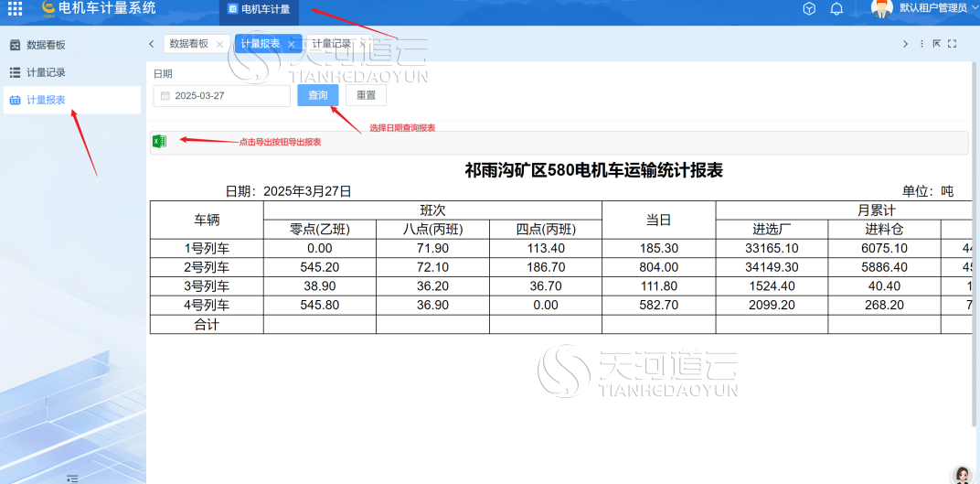Click the 零点(乙班) sub-header
The width and height of the screenshot is (980, 484).
pos(320,230)
